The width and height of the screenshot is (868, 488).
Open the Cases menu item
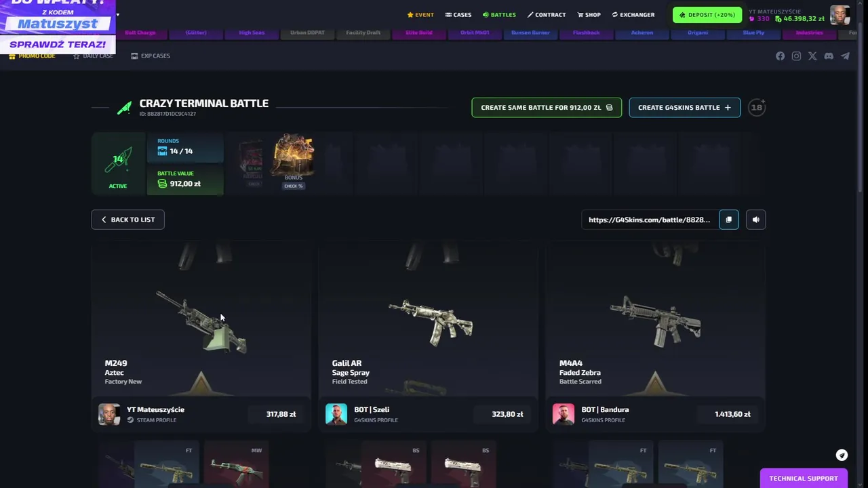tap(458, 15)
